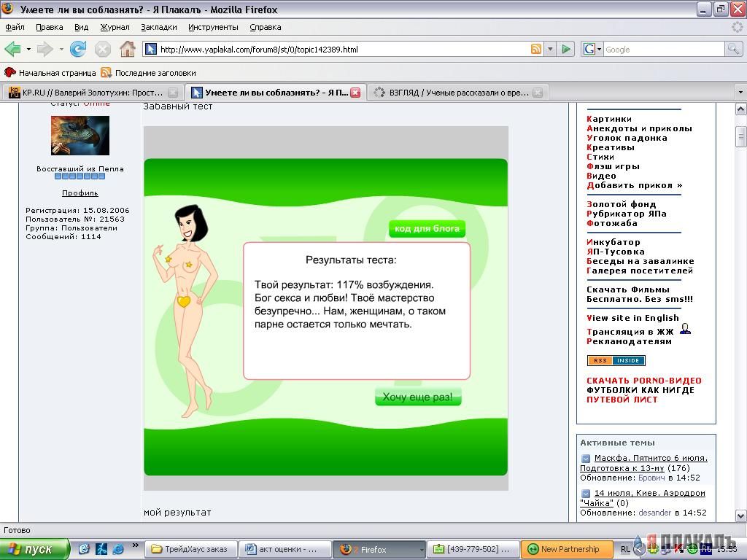Open the Инструменты menu
Image resolution: width=747 pixels, height=560 pixels.
[x=213, y=27]
